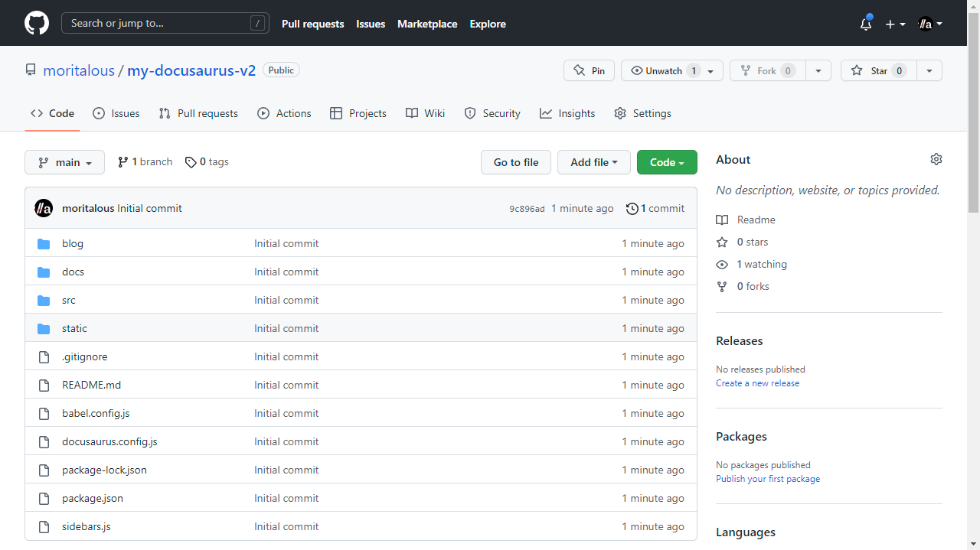980x550 pixels.
Task: Expand the Add file dropdown
Action: 593,162
